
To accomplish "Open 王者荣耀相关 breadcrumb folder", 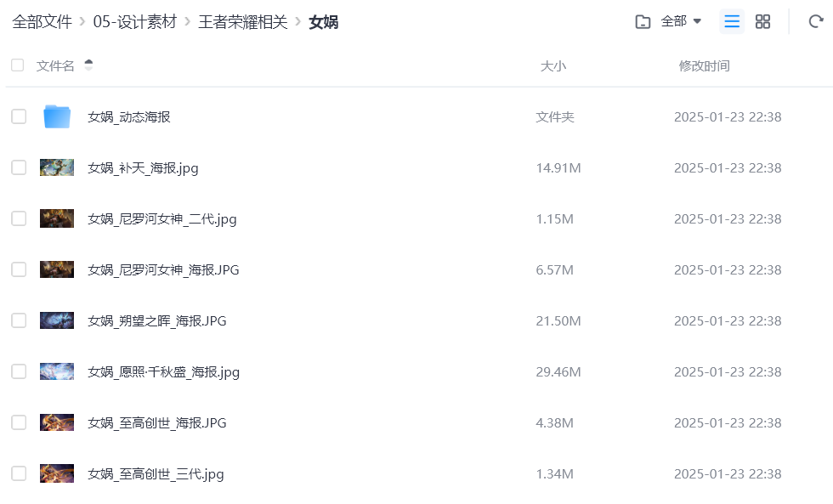I will point(243,22).
